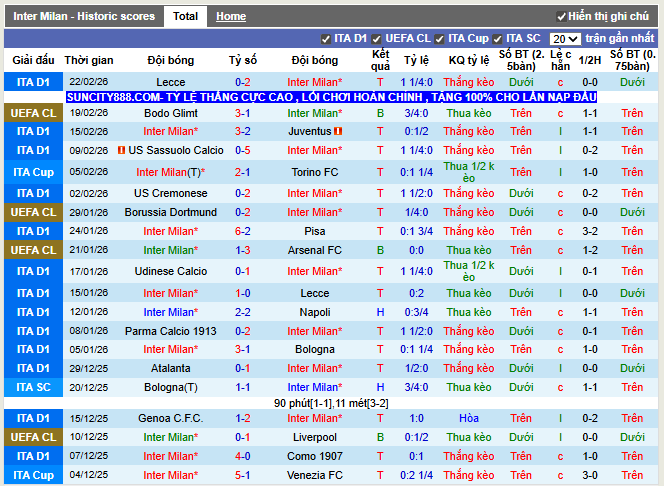Disable the ITA SC filter checkbox
The height and width of the screenshot is (486, 665).
pyautogui.click(x=498, y=39)
